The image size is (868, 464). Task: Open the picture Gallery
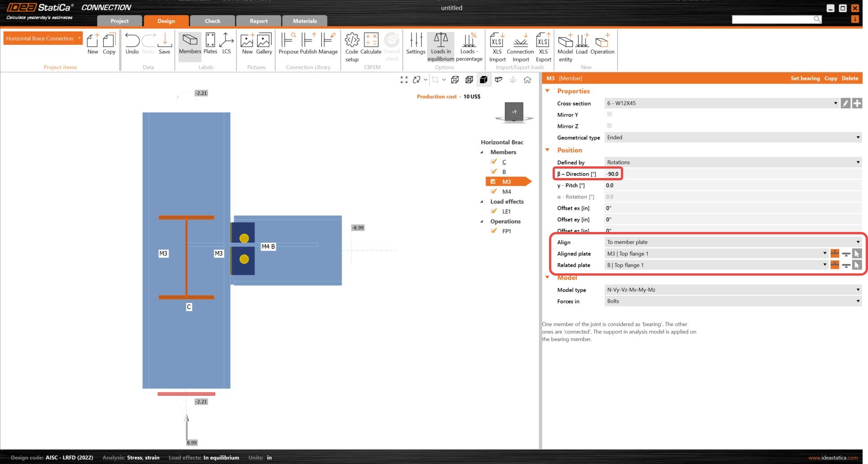tap(264, 44)
